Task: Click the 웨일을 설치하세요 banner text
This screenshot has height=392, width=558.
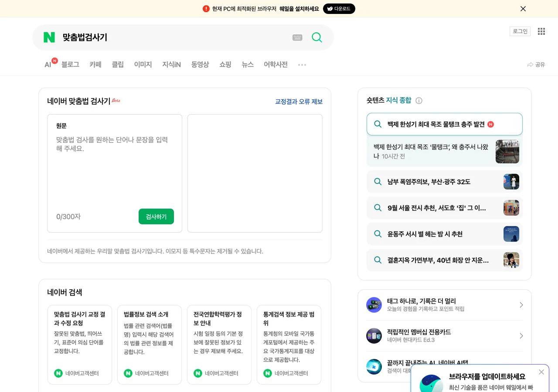Action: [299, 9]
